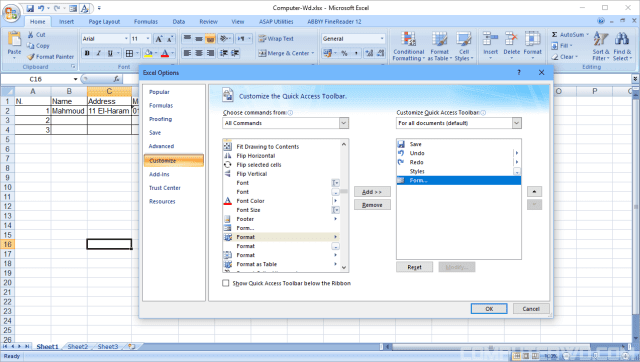640x362 pixels.
Task: Apply Italic formatting from ribbon
Action: [98, 53]
